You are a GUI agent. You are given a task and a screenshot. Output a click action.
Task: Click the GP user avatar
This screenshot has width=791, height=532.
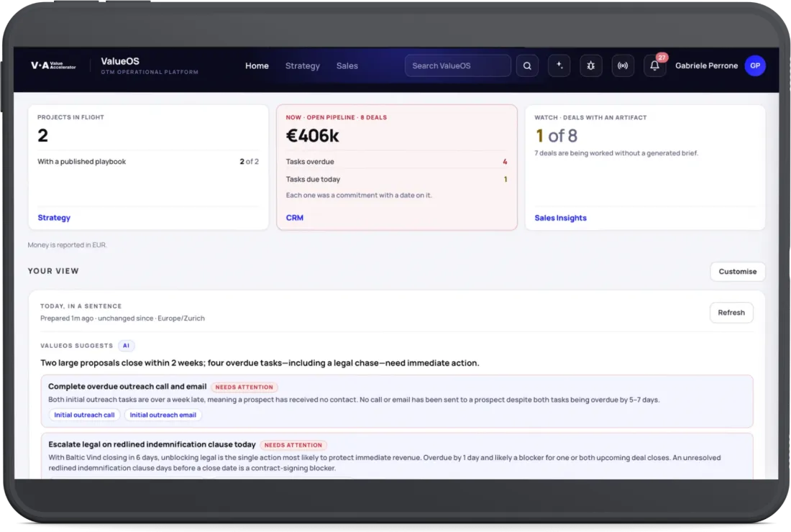click(754, 65)
